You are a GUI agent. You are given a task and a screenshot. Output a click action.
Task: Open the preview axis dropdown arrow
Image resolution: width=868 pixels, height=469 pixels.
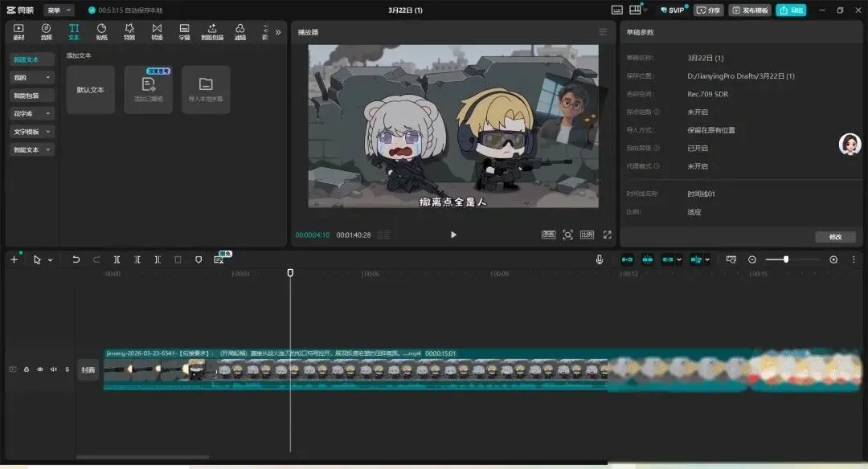(x=707, y=259)
